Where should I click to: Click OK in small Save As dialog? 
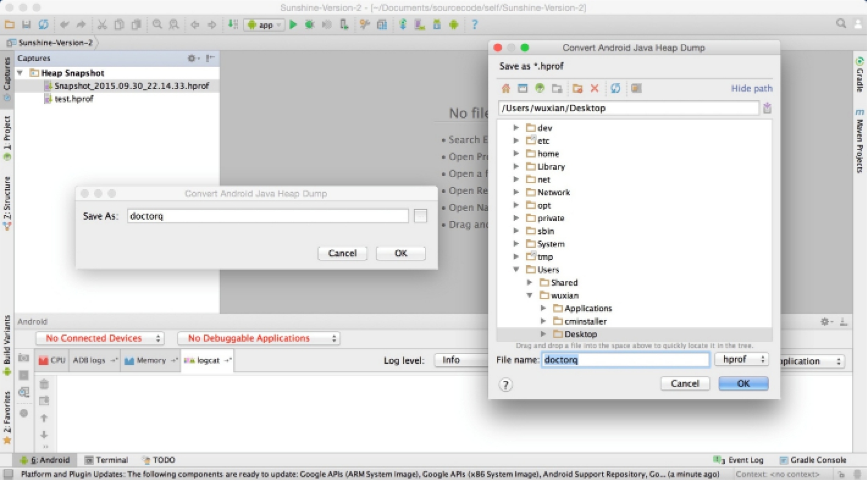point(401,253)
